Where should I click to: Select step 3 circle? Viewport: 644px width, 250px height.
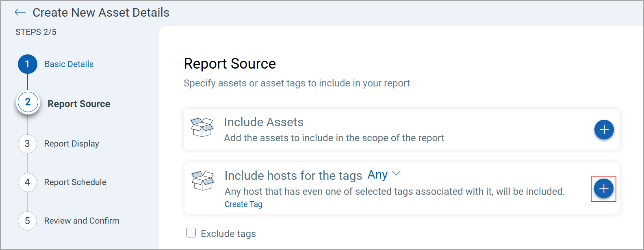tap(27, 144)
